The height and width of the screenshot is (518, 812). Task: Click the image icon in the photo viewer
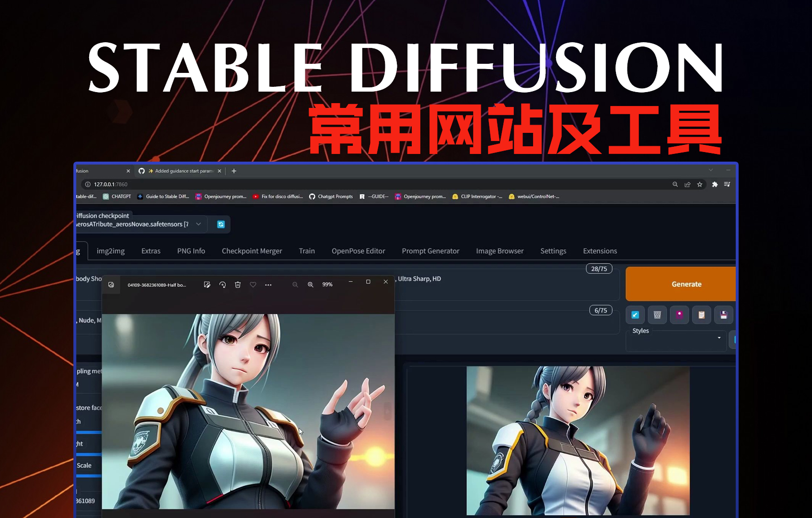pyautogui.click(x=111, y=284)
